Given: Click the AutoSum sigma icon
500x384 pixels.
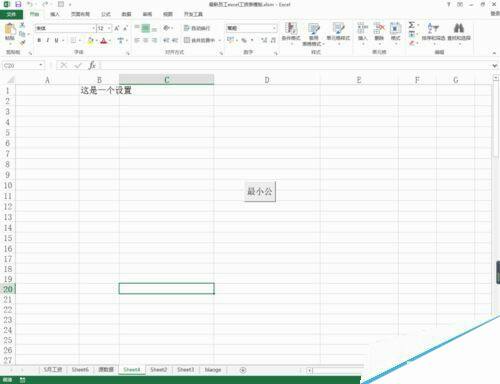Looking at the screenshot, I should [x=412, y=25].
